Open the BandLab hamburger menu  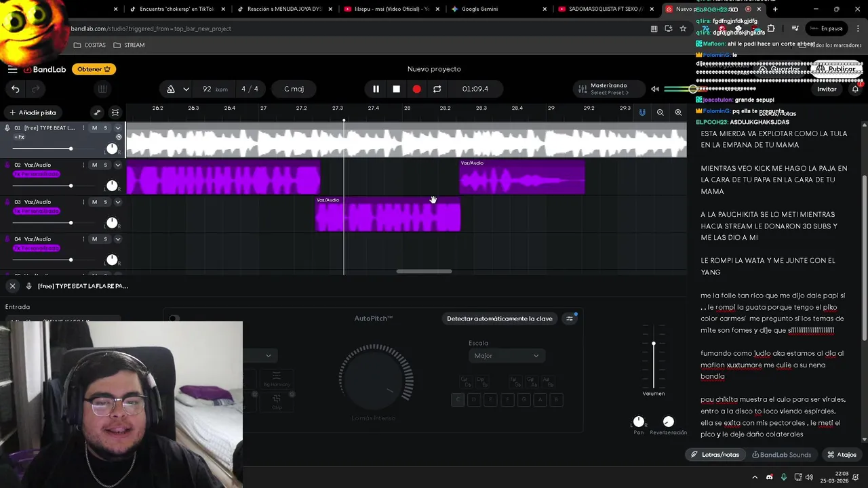pyautogui.click(x=12, y=69)
